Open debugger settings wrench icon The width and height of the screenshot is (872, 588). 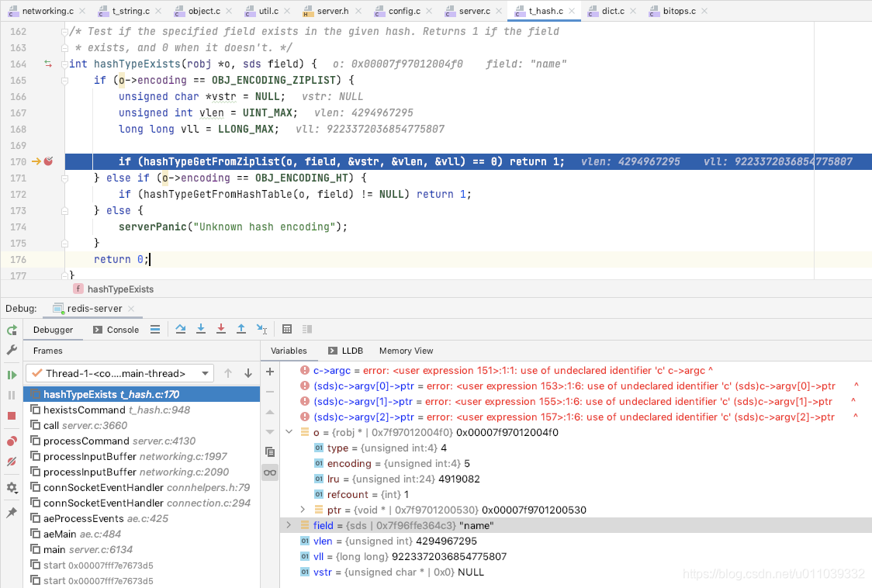pyautogui.click(x=12, y=350)
